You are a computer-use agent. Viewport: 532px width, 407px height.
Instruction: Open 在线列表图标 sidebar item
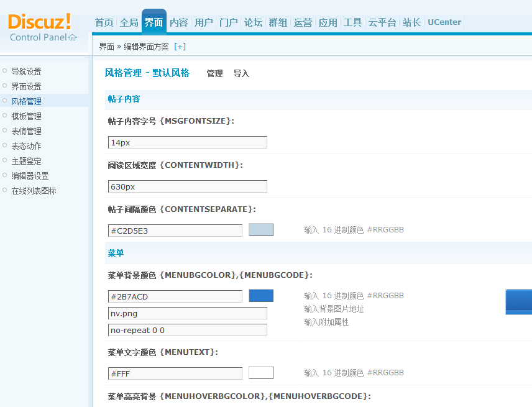34,191
